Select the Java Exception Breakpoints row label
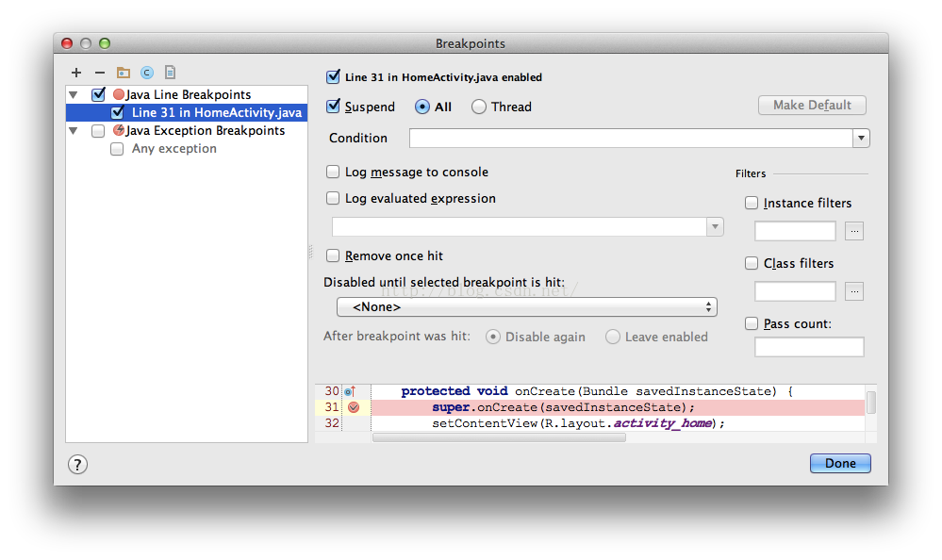 (205, 130)
